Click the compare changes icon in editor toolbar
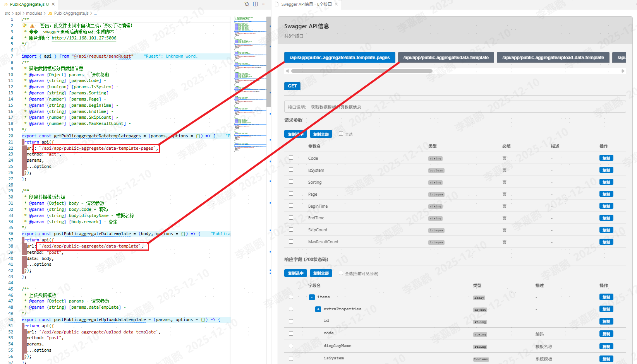Image resolution: width=637 pixels, height=364 pixels. coord(247,4)
